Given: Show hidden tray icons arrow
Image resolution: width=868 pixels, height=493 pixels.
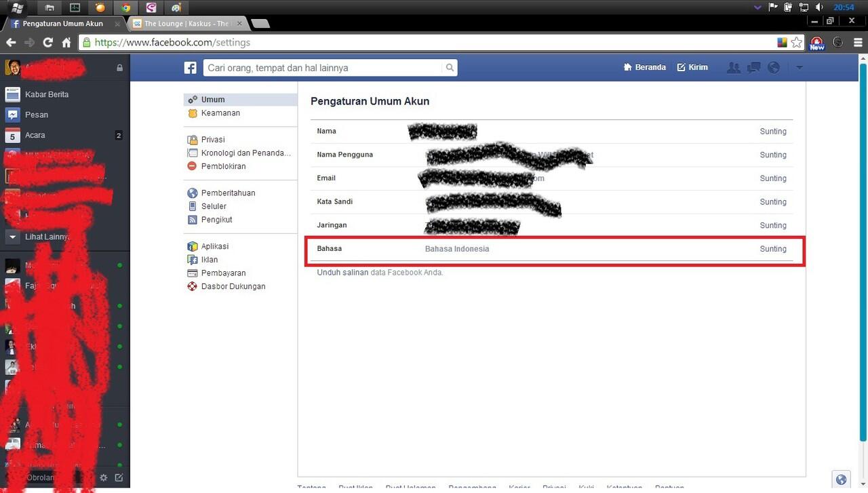Looking at the screenshot, I should click(757, 7).
